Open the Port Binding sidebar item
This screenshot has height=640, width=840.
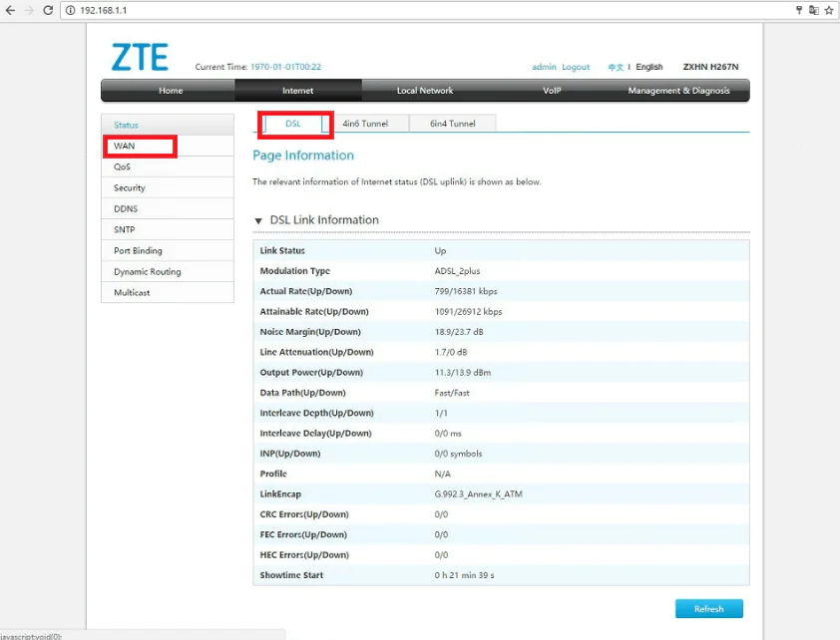click(138, 251)
